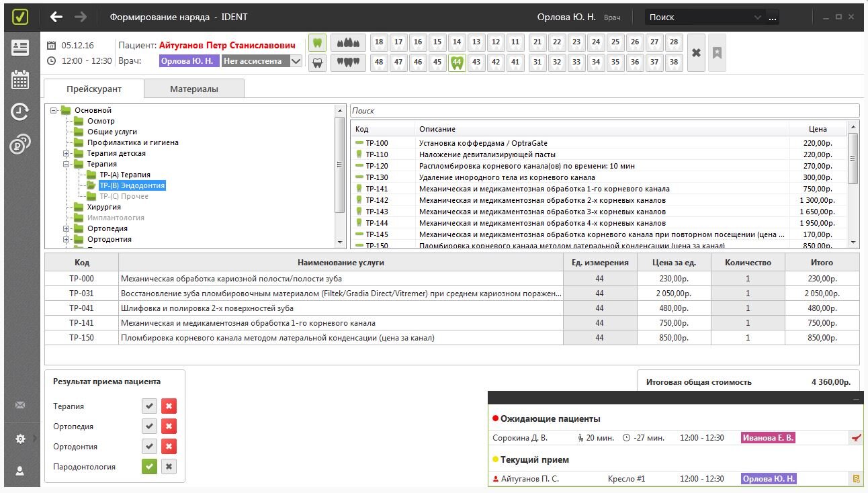Click the bookmark star icon beside teeth
This screenshot has width=868, height=493.
click(717, 52)
